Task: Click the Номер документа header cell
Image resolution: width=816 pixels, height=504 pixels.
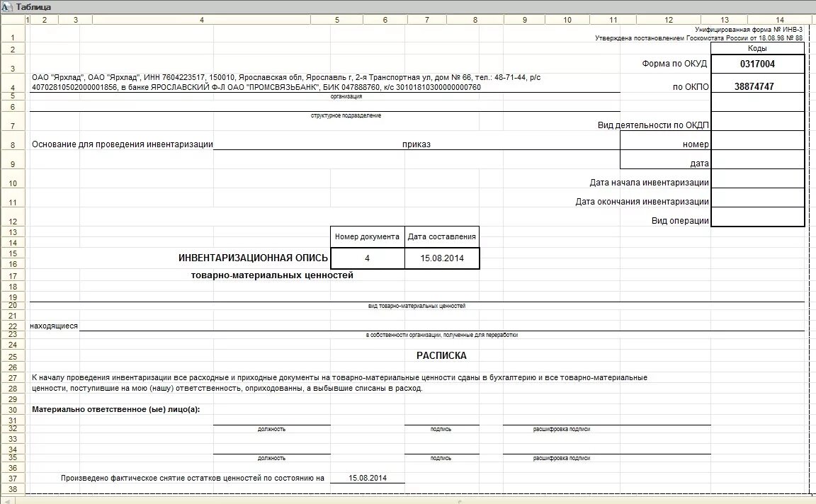Action: [368, 236]
